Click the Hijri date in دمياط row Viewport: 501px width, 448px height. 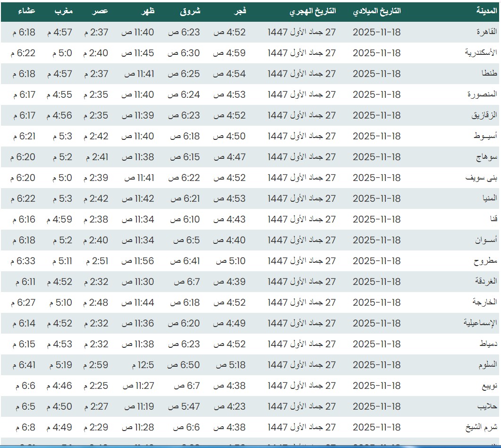(x=302, y=344)
